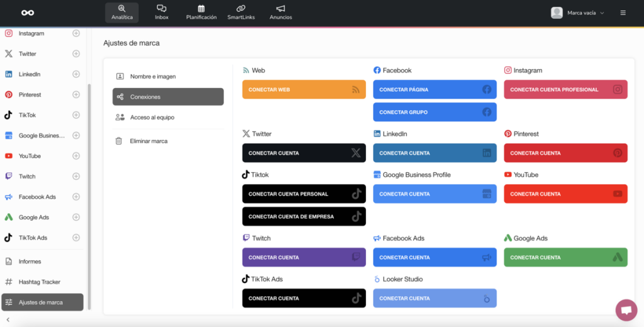Add Twitter connection with plus icon
The image size is (644, 327).
tap(76, 54)
